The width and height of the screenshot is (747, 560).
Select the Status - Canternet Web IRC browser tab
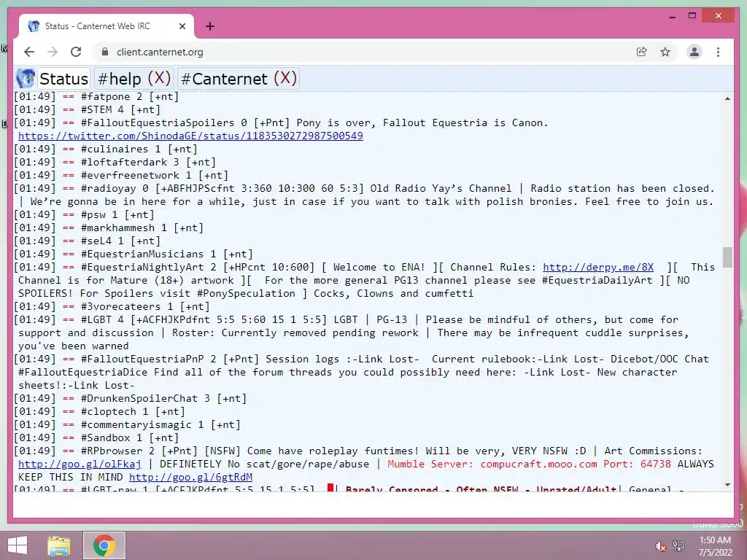coord(107,26)
